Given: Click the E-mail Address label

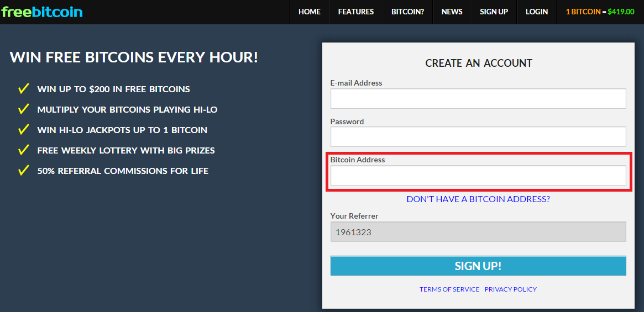Looking at the screenshot, I should [x=356, y=83].
